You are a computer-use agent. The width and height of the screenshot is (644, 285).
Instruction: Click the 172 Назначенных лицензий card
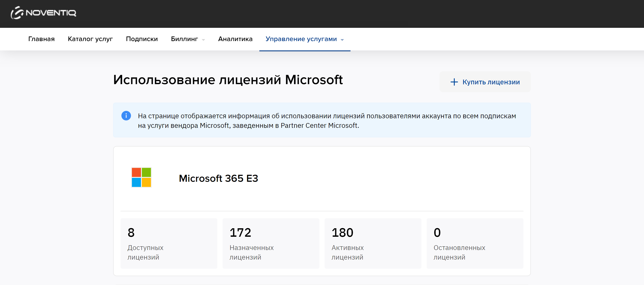point(271,243)
